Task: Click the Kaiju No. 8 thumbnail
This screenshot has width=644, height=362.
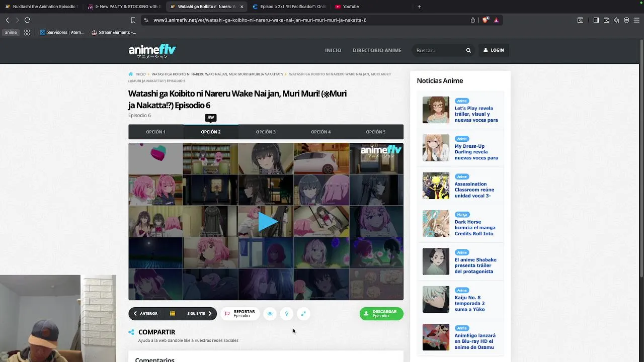Action: [436, 300]
